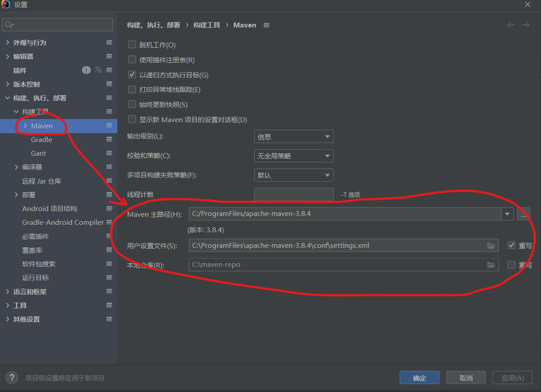The image size is (541, 392).
Task: Open 多项目构建失败策略 dropdown showing 默认
Action: tap(294, 175)
